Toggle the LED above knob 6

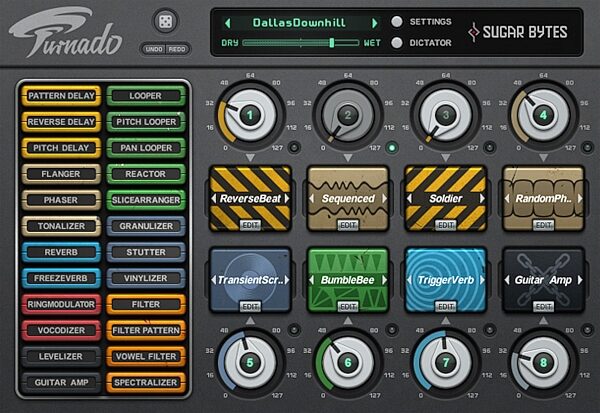[392, 330]
